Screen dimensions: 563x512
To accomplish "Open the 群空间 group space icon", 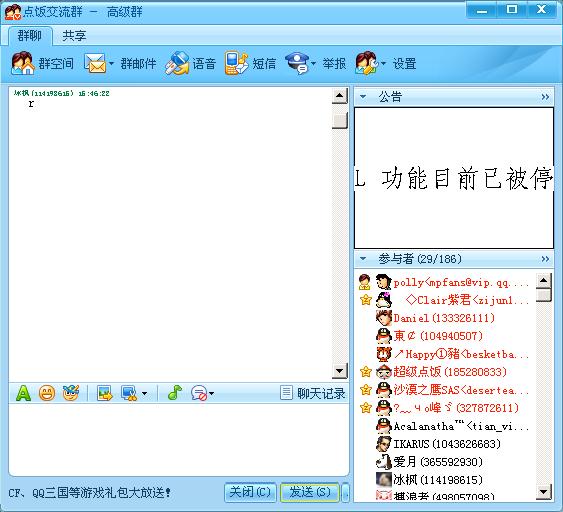I will coord(23,63).
